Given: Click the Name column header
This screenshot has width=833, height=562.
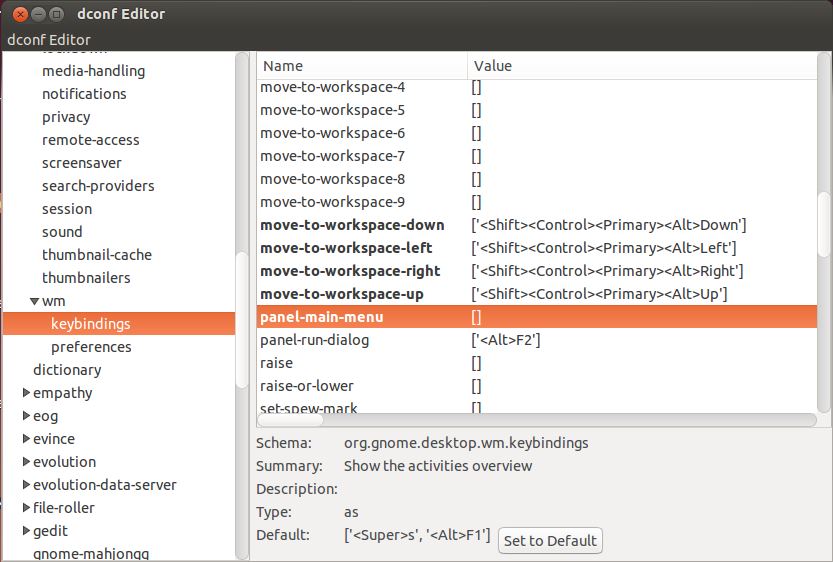Looking at the screenshot, I should [362, 66].
